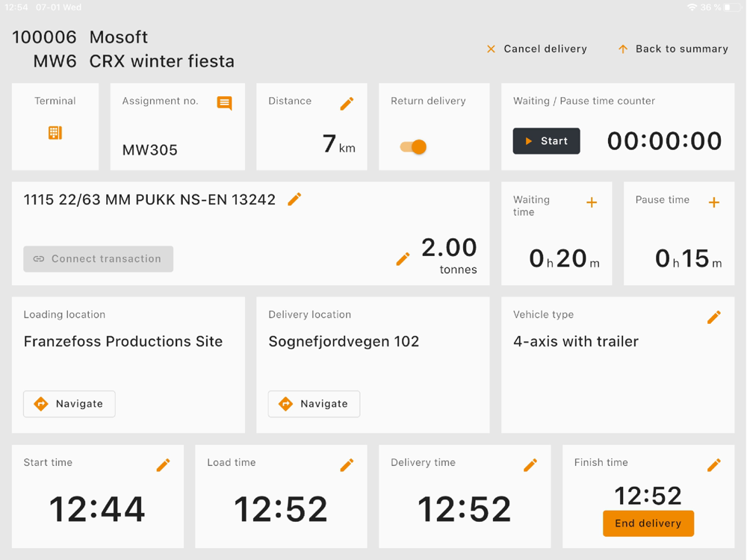Image resolution: width=747 pixels, height=560 pixels.
Task: Edit the Finish time
Action: (x=713, y=464)
